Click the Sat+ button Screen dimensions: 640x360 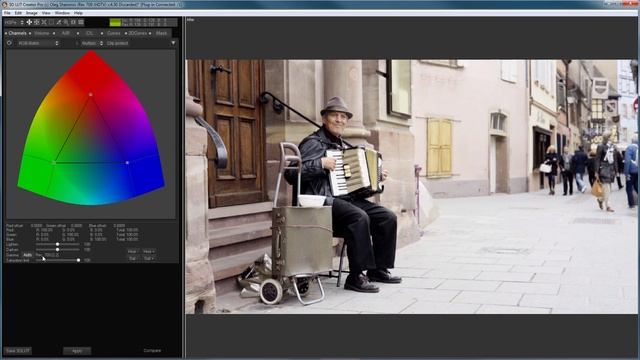(x=149, y=258)
